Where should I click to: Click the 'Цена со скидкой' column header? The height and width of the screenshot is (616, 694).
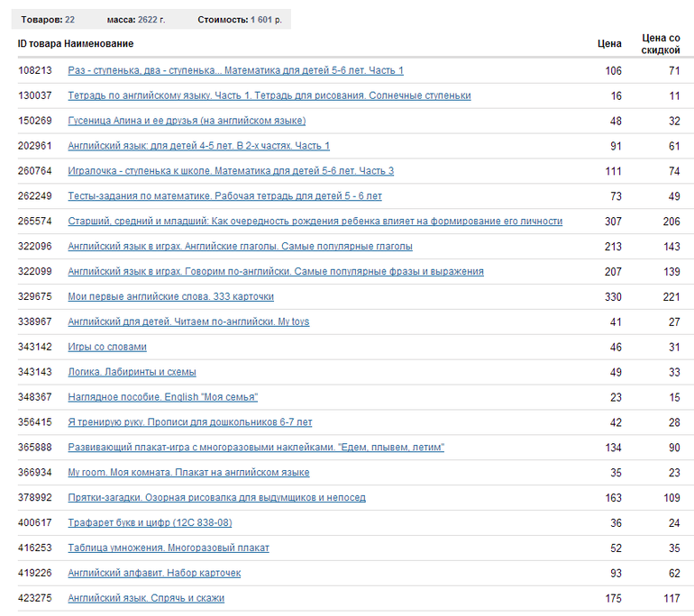(x=661, y=44)
